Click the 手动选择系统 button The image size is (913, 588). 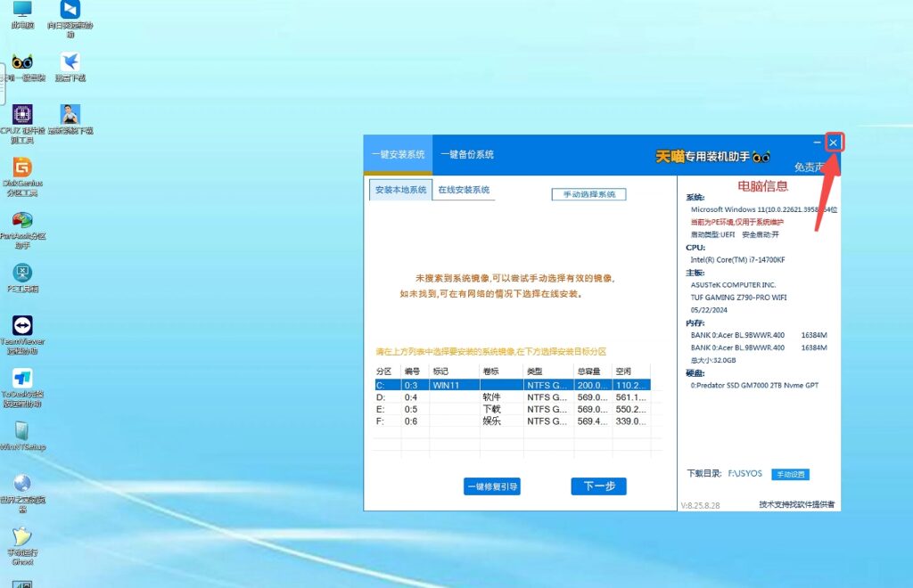pos(588,194)
